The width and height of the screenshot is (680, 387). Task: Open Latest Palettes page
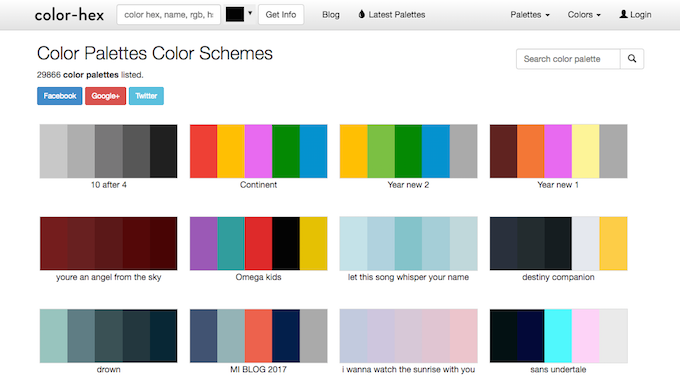392,15
